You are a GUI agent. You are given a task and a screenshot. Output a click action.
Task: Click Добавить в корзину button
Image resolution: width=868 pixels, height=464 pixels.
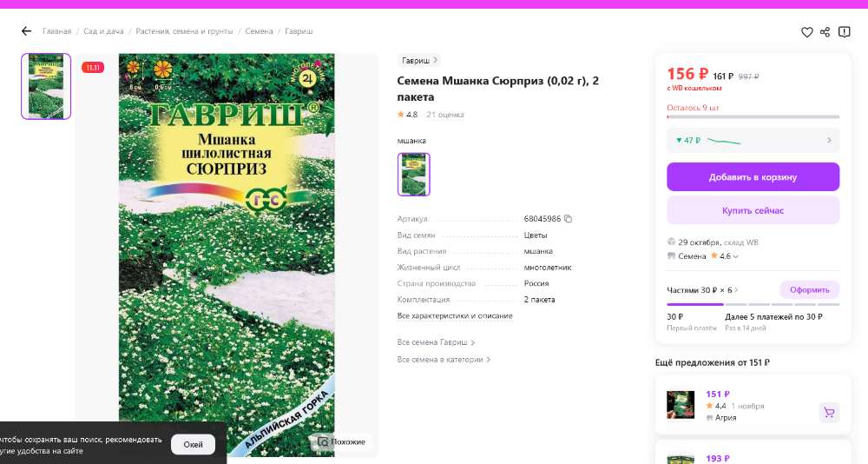click(x=753, y=177)
